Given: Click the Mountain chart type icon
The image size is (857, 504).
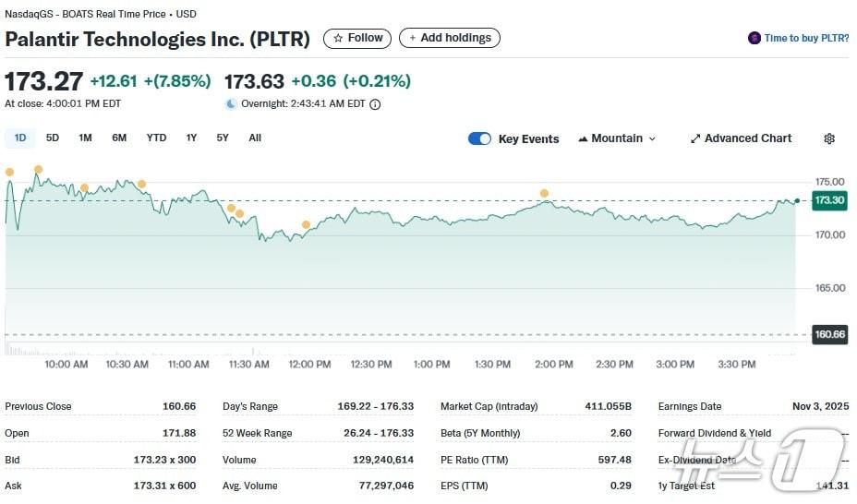Looking at the screenshot, I should click(583, 138).
